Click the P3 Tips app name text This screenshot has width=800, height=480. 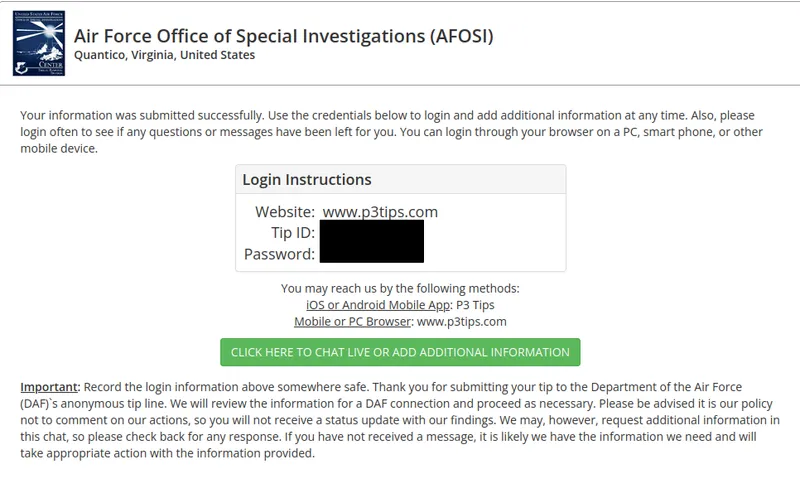[x=475, y=305]
